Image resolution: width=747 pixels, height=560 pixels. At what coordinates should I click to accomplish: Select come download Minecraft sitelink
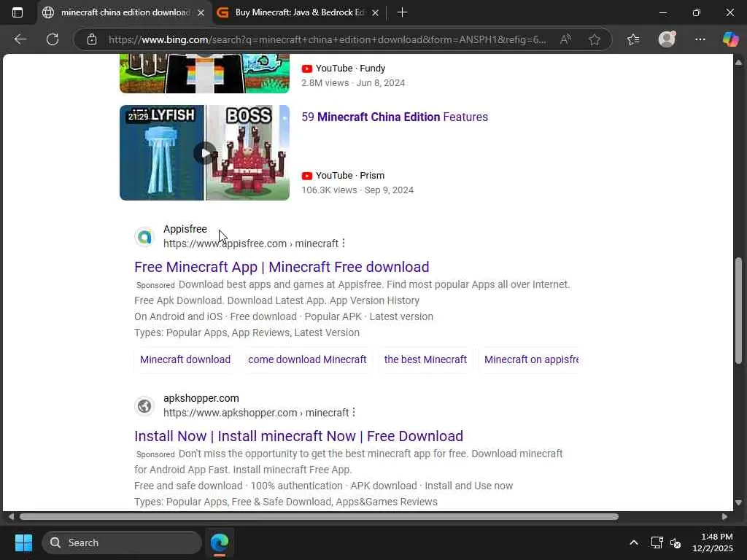pos(307,359)
